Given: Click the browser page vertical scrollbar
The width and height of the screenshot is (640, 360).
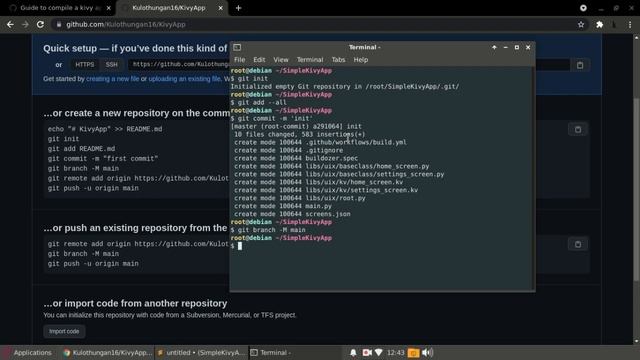Looking at the screenshot, I should click(636, 189).
